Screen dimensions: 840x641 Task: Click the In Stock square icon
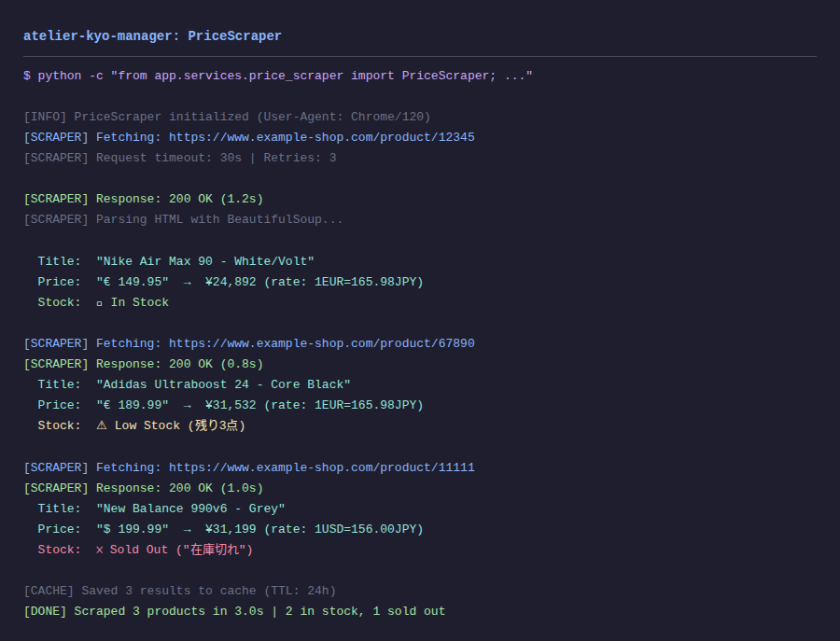100,303
